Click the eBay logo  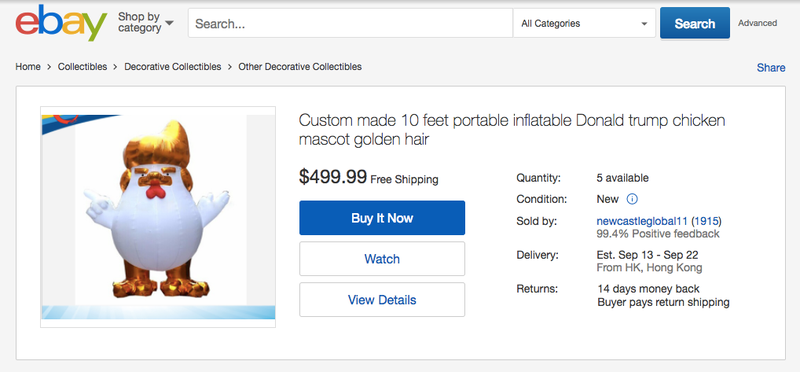pos(61,23)
